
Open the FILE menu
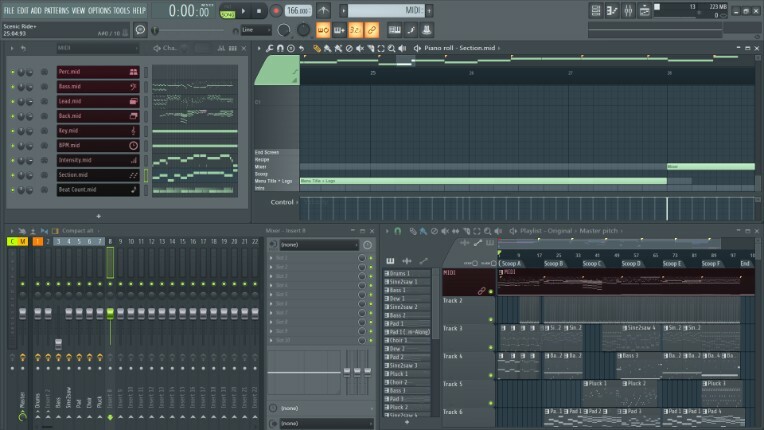(x=9, y=10)
